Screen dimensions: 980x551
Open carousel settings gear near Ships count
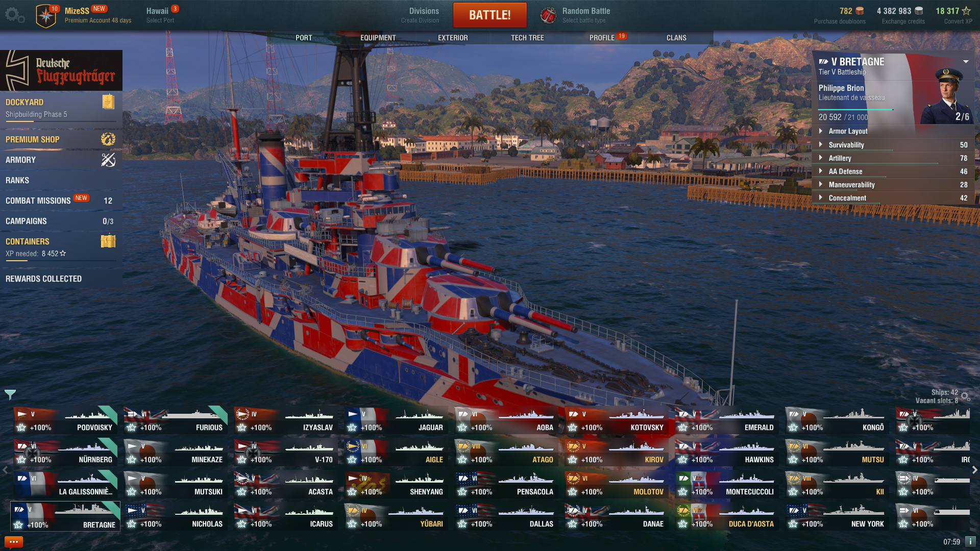click(965, 396)
